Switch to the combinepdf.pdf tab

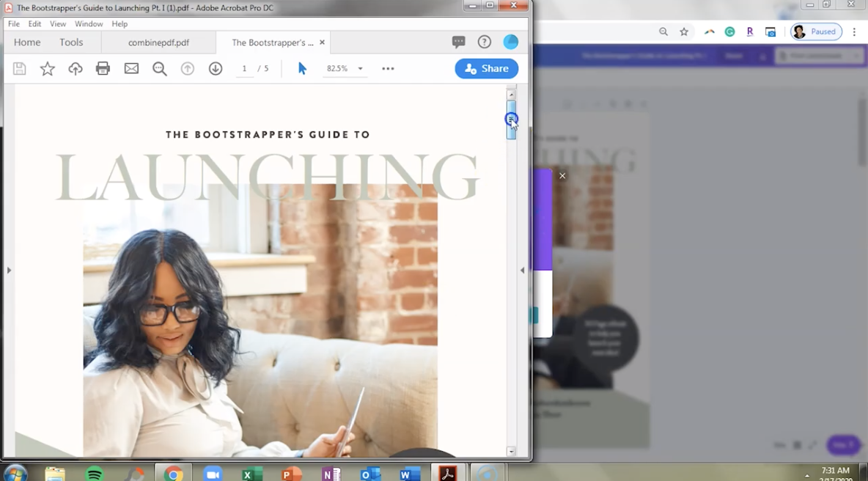click(158, 42)
